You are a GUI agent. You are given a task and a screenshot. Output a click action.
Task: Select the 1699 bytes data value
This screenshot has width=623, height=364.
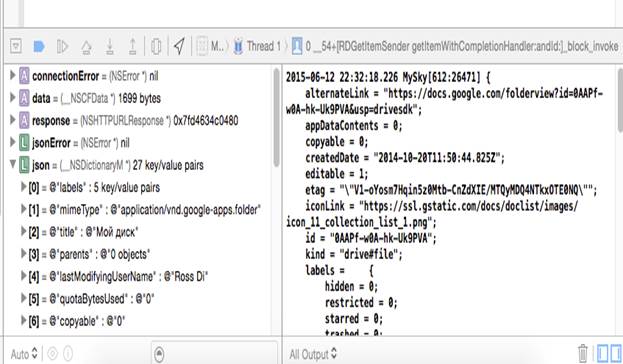tap(139, 98)
